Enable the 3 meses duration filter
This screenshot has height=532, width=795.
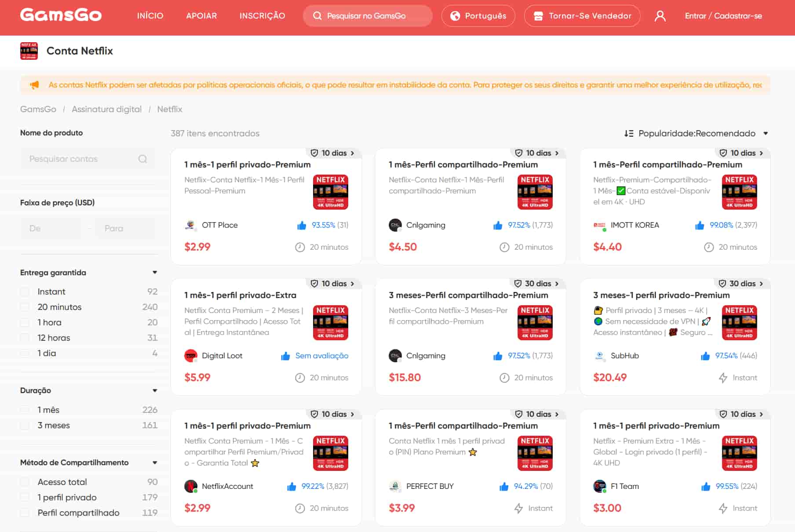tap(25, 425)
